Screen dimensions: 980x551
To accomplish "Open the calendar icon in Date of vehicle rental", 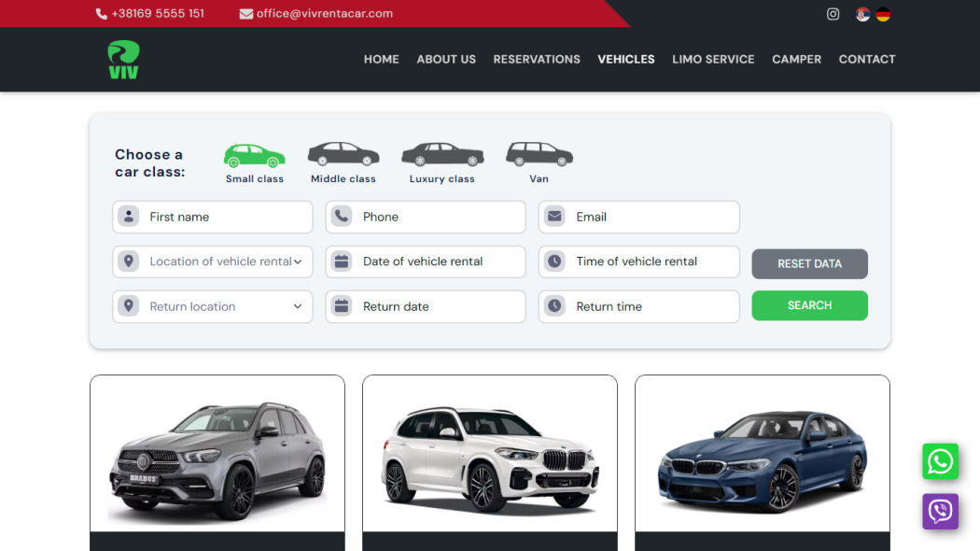I will [341, 261].
